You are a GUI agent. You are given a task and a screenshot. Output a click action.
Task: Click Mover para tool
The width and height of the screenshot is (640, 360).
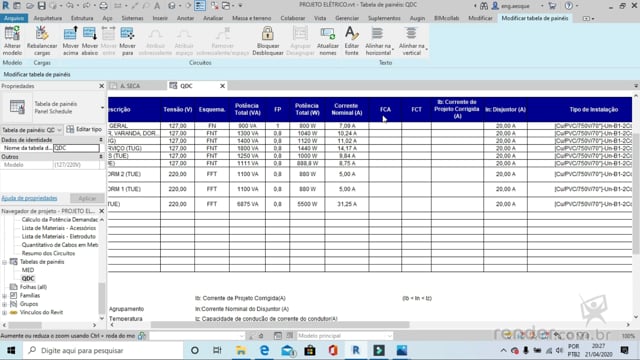click(127, 40)
